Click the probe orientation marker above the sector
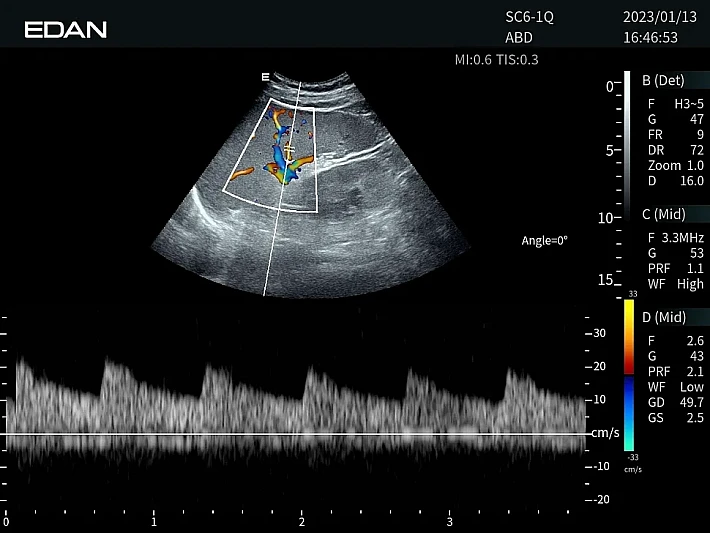Screen dimensions: 710x533 (265, 76)
